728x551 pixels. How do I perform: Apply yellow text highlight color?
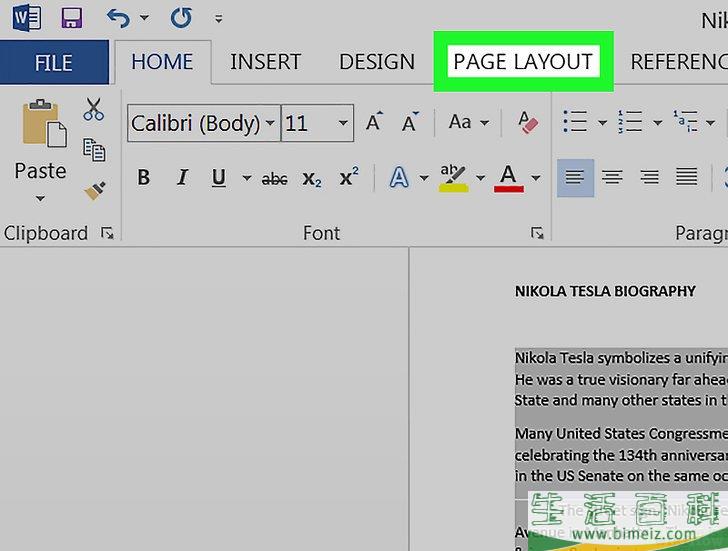pyautogui.click(x=454, y=178)
